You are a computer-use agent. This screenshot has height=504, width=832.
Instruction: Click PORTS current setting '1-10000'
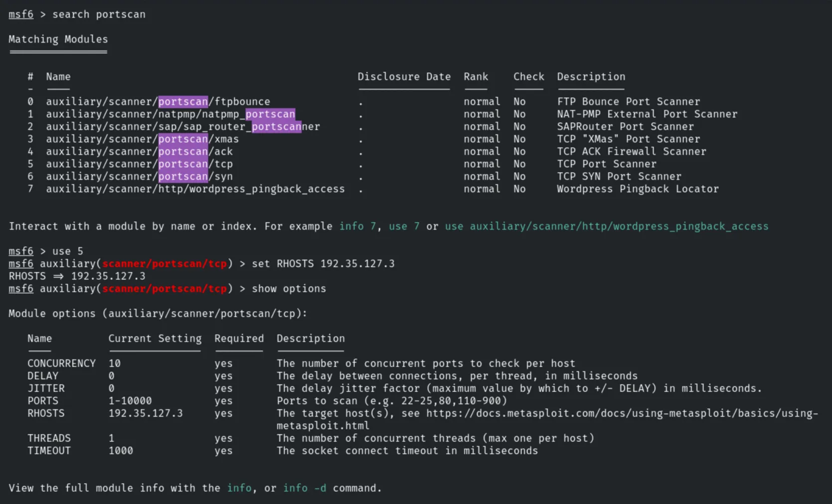click(x=130, y=401)
